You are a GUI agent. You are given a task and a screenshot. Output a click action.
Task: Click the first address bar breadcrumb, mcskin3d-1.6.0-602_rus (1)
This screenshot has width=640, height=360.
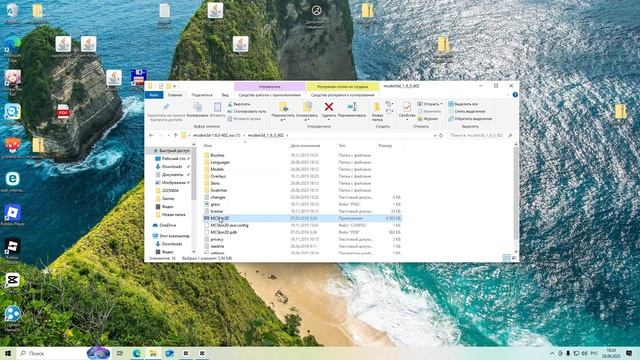[216, 135]
